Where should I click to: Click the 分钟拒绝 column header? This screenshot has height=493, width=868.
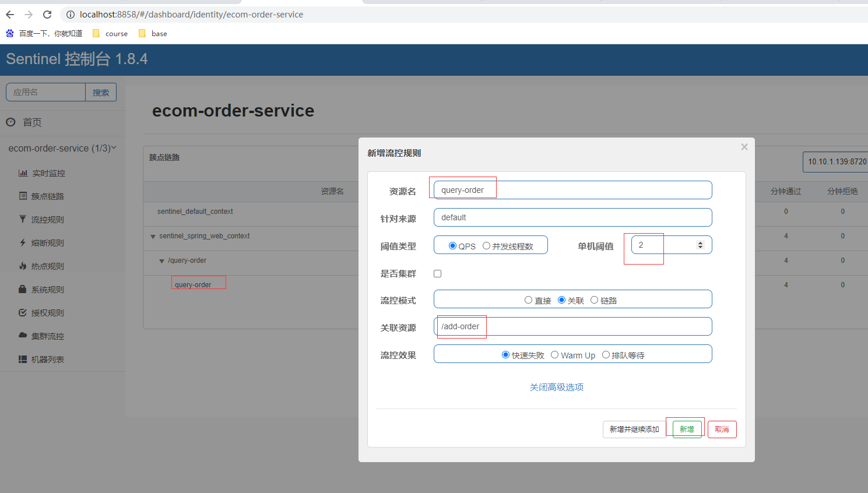point(842,191)
